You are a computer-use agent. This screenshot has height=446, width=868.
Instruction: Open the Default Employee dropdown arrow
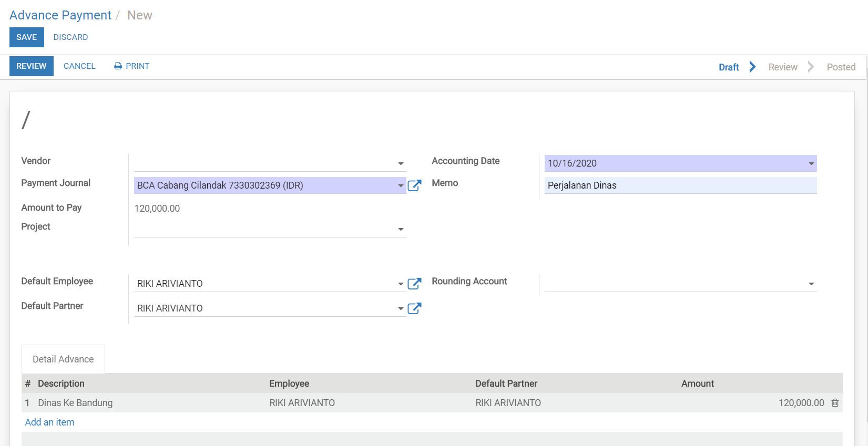click(401, 284)
